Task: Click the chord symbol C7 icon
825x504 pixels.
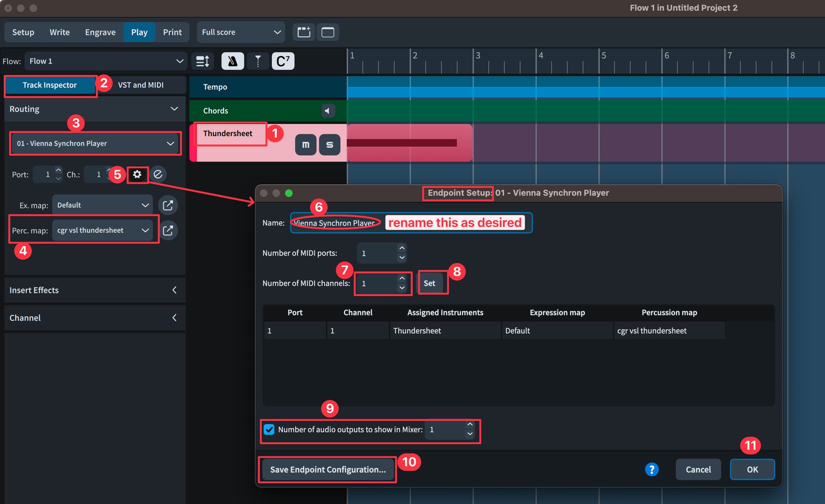Action: [283, 61]
